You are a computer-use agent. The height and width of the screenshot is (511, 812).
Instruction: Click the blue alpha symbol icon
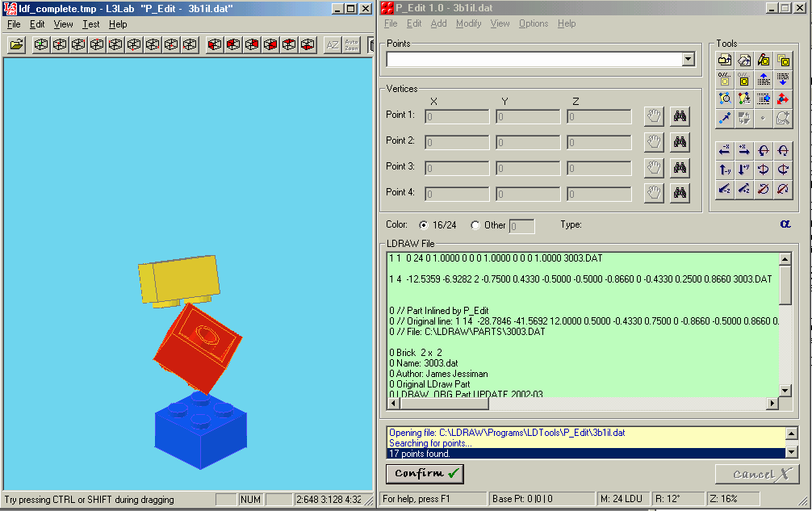[x=785, y=224]
